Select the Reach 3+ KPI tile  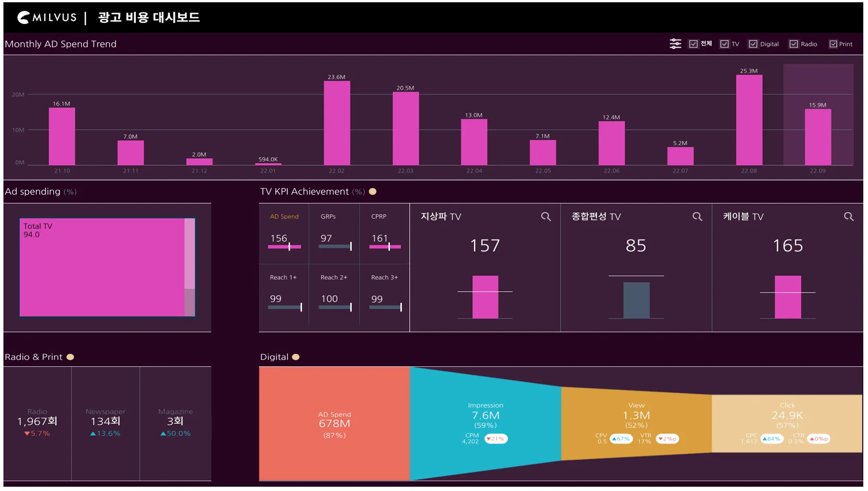(x=385, y=296)
